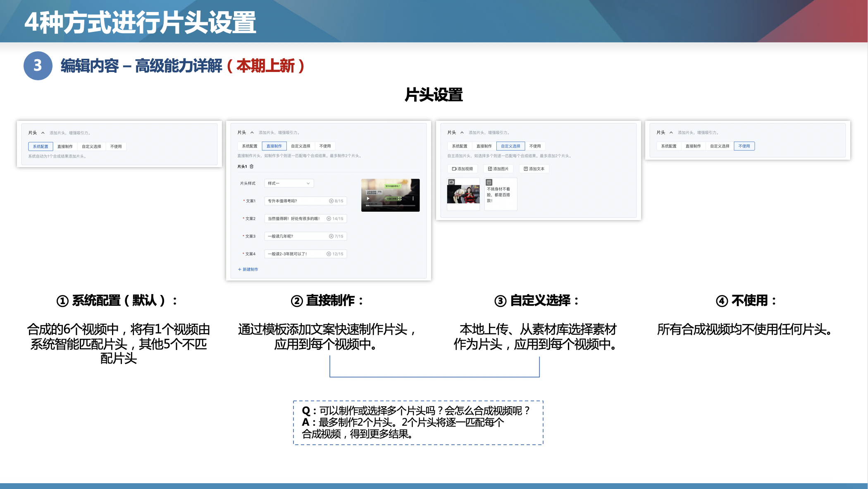Switch to the 直接制作 tab in the second panel
Image resolution: width=868 pixels, height=489 pixels.
coord(274,146)
